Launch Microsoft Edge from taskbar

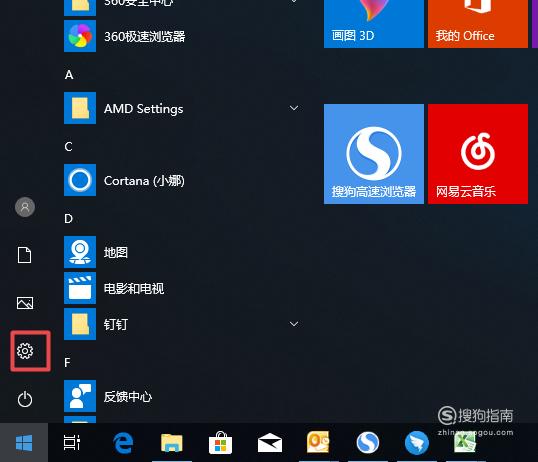(123, 442)
